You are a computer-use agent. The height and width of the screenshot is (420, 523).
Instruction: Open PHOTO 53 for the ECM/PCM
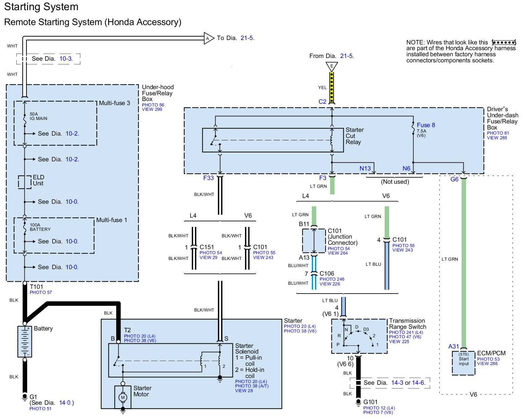488,359
